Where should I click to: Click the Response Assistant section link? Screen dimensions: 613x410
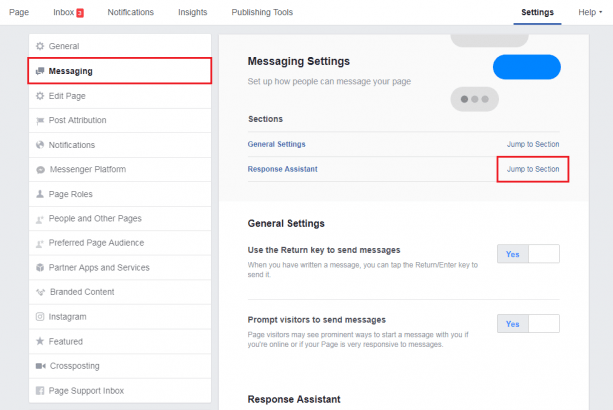[283, 169]
